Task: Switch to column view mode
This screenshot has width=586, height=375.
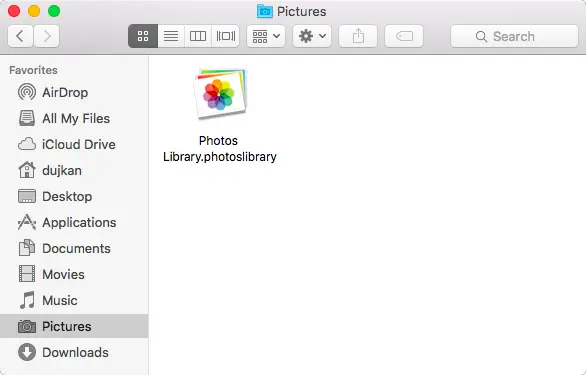Action: tap(198, 36)
